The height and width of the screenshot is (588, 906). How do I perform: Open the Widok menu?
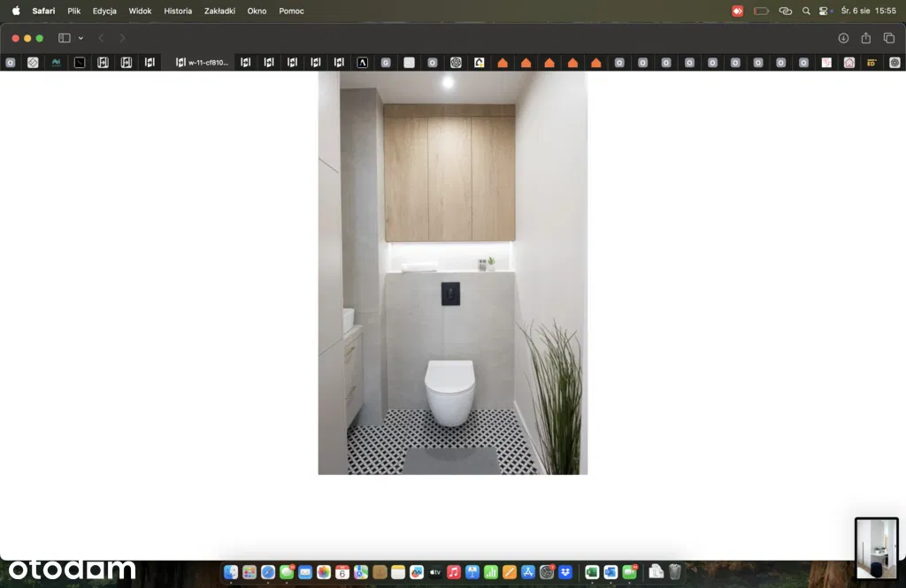[140, 11]
